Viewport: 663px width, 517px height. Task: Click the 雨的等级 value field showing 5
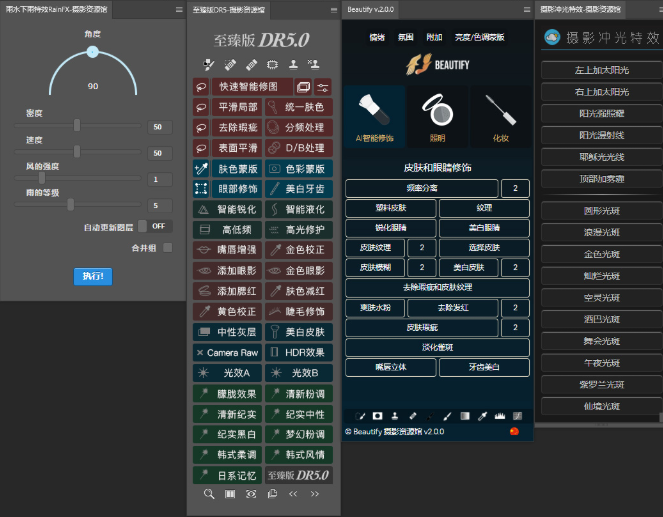point(160,205)
